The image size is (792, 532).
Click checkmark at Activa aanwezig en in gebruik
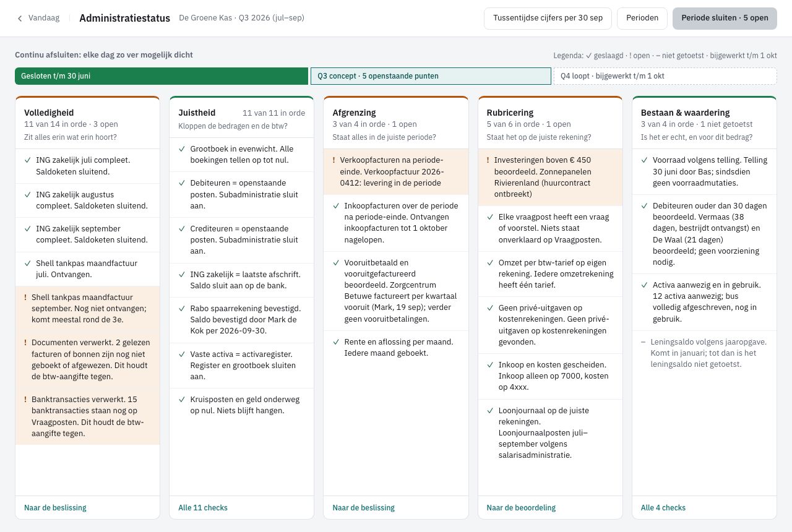[x=644, y=285]
